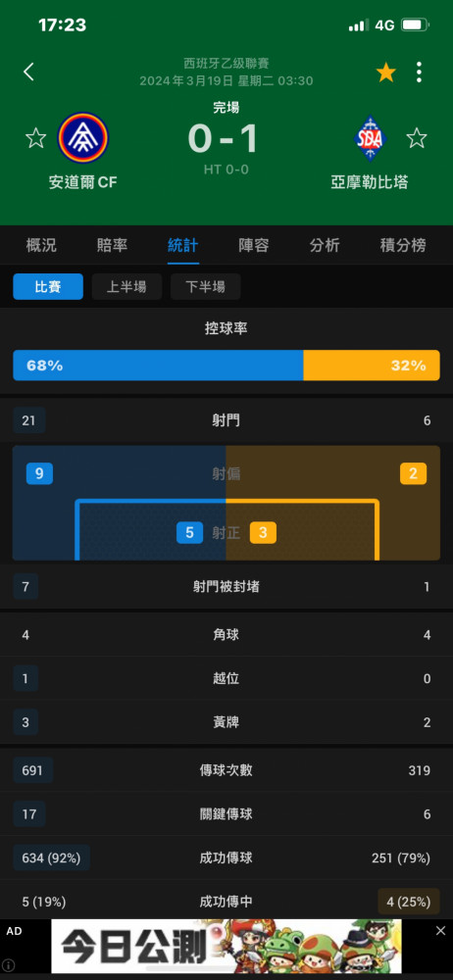Open the 亞摩勒比塔 team crest
The image size is (453, 980).
(371, 138)
